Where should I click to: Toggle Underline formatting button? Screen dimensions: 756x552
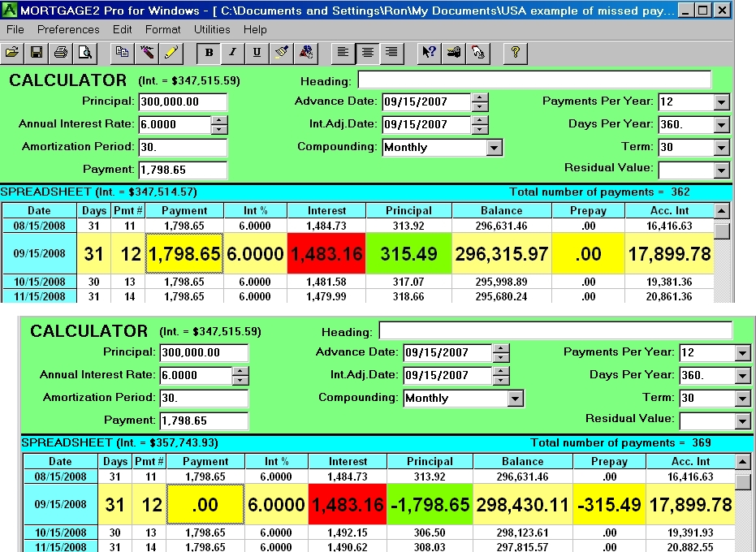257,53
